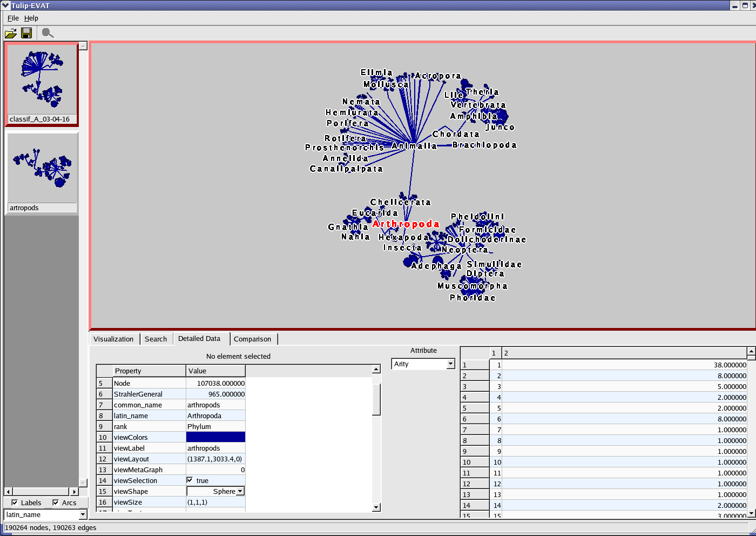Click the property table scroll down arrow
Screen dimensions: 756x536
(376, 507)
